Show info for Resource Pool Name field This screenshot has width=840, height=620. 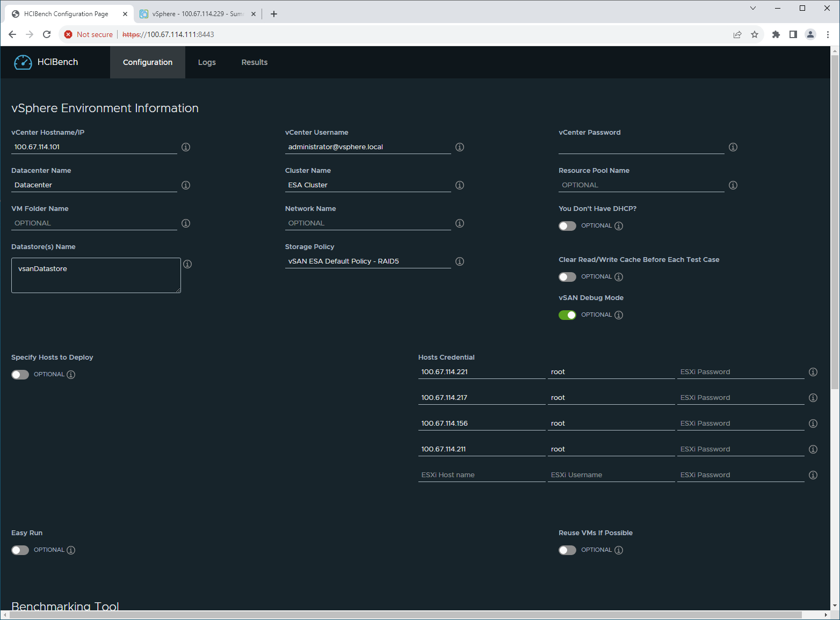click(733, 185)
